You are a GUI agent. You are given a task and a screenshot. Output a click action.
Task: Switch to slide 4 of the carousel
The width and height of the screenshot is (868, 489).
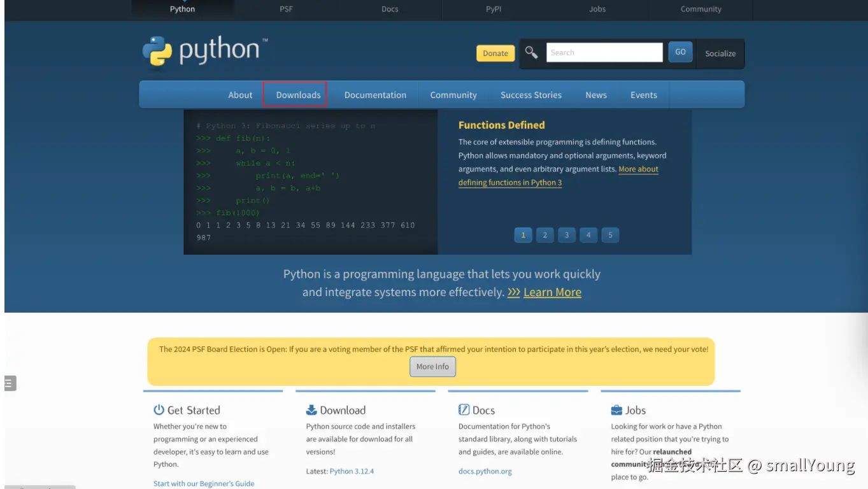coord(588,235)
